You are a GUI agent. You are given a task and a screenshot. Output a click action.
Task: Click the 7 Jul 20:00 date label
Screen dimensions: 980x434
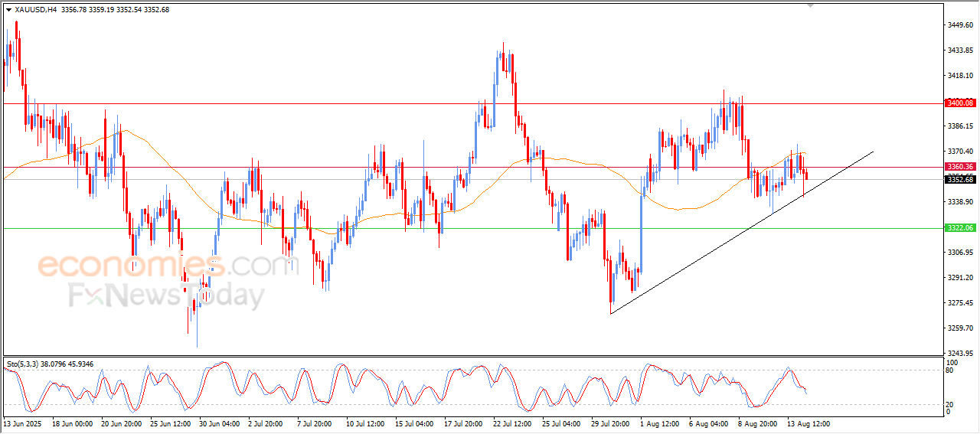(316, 423)
